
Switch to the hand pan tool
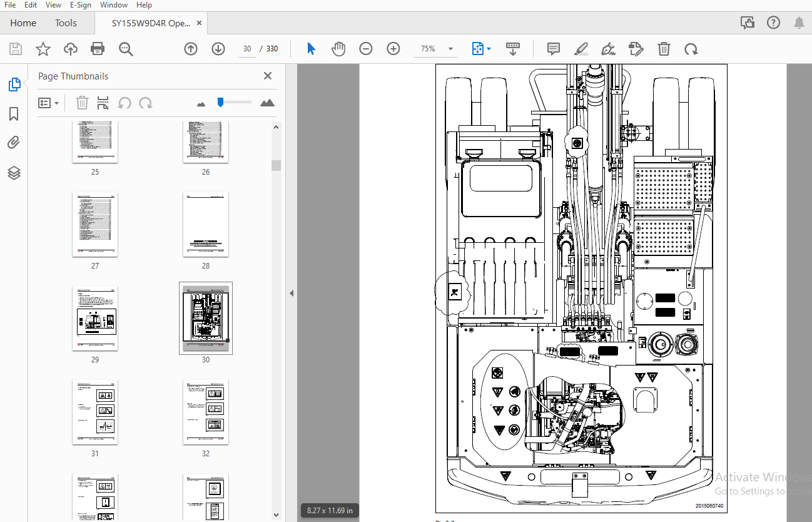(338, 49)
